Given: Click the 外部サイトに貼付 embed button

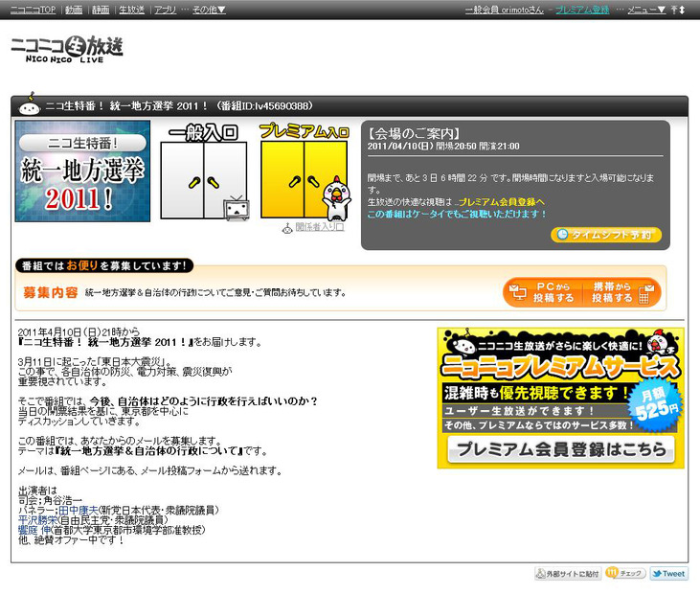Looking at the screenshot, I should (x=568, y=574).
